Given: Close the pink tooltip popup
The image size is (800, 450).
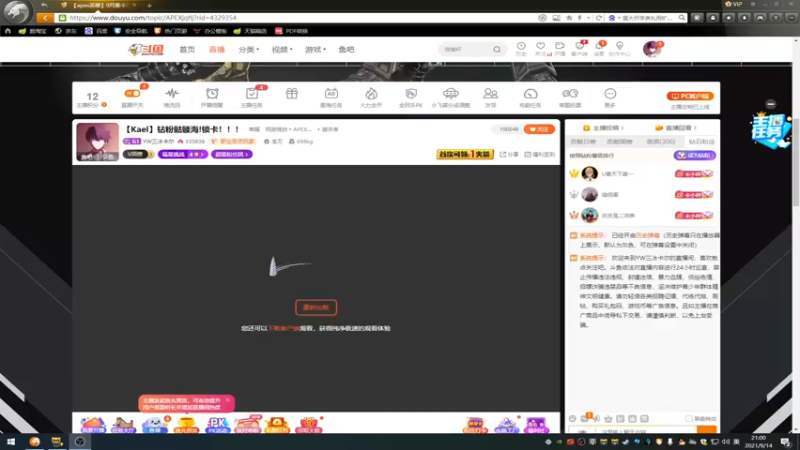Looking at the screenshot, I should [x=228, y=401].
